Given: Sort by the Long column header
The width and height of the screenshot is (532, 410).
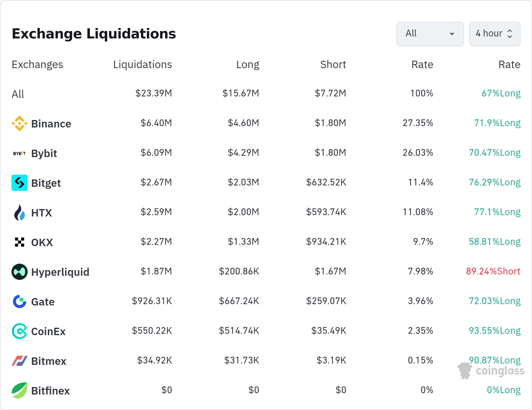Looking at the screenshot, I should [247, 64].
